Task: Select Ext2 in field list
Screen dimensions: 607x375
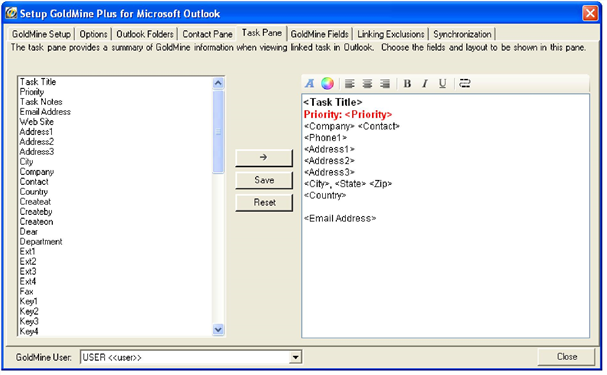Action: click(x=28, y=262)
